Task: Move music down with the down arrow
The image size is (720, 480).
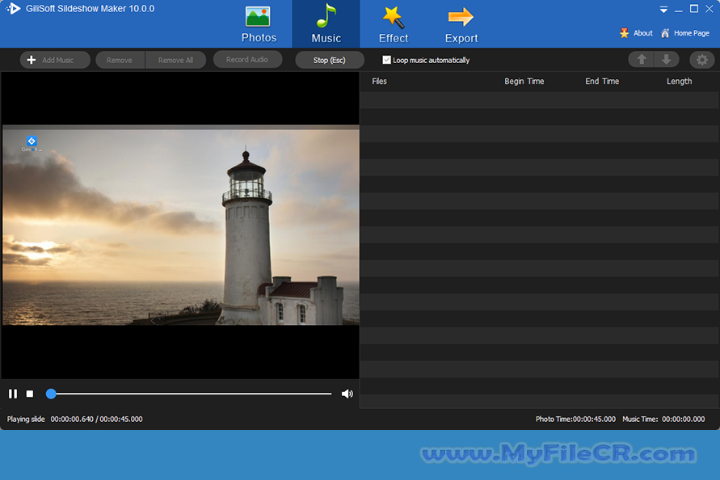Action: [x=666, y=59]
